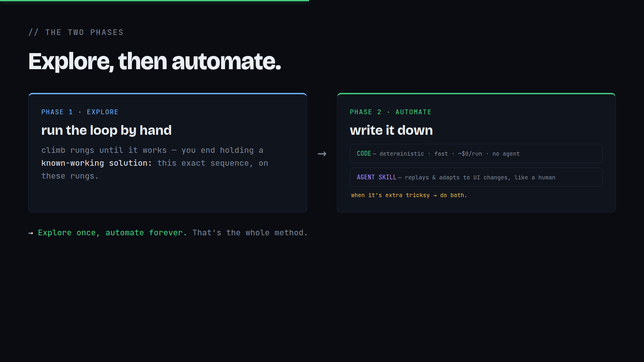This screenshot has width=644, height=362.
Task: Click the 'known-working solution:' highlighted text
Action: 97,163
